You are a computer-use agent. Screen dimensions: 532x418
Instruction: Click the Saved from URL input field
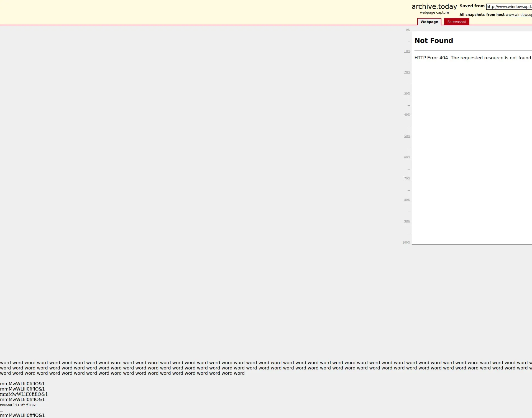click(509, 7)
